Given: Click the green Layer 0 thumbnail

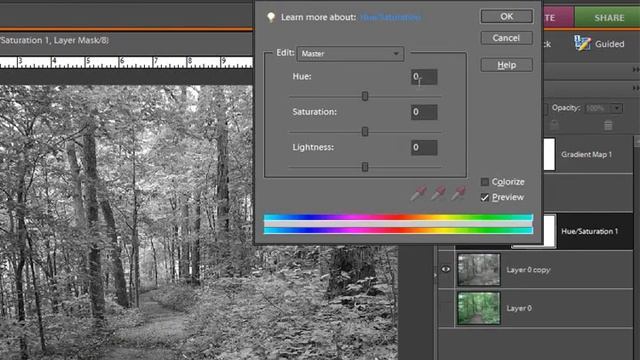Looking at the screenshot, I should click(x=478, y=308).
